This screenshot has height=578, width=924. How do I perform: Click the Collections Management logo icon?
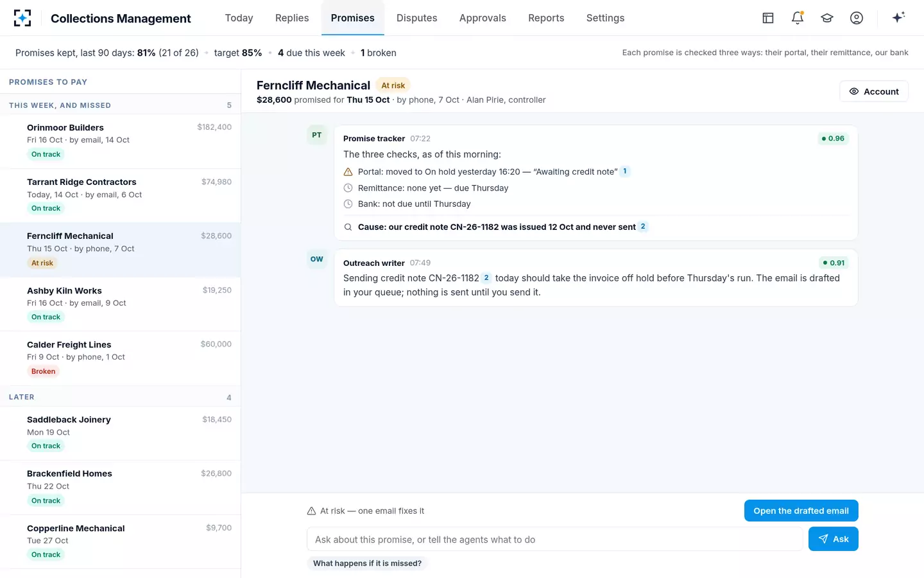(x=22, y=18)
